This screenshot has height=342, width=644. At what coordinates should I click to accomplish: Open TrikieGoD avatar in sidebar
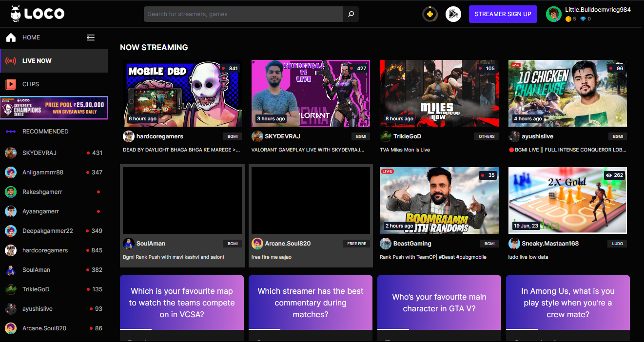[x=11, y=289]
